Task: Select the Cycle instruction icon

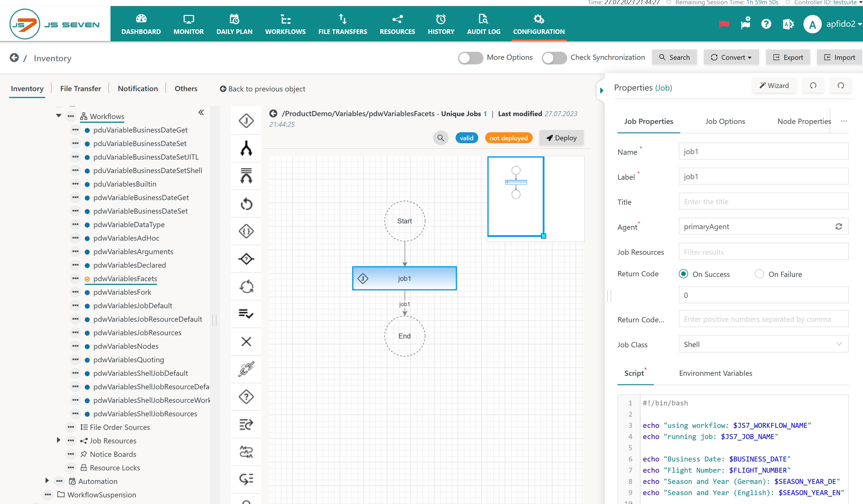Action: coord(246,286)
